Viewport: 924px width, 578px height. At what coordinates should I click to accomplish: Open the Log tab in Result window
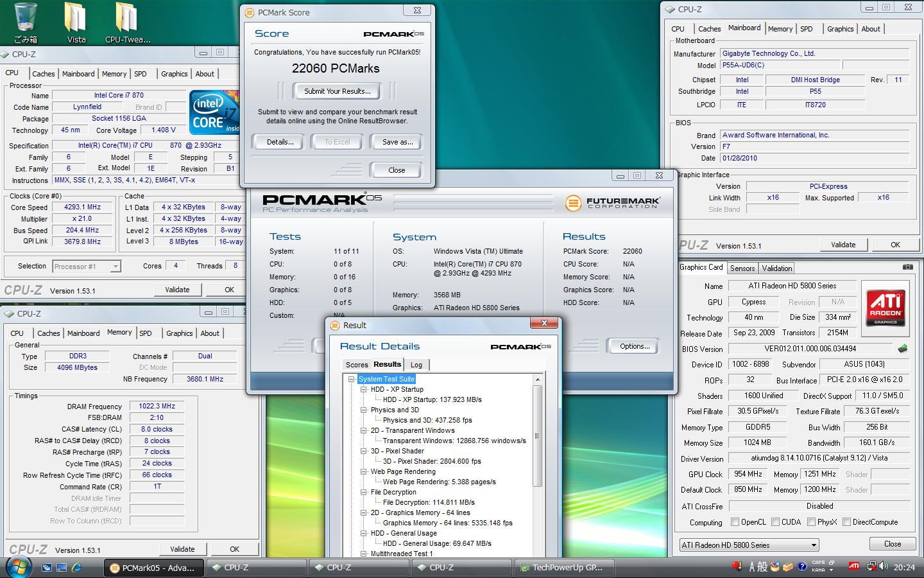(416, 365)
